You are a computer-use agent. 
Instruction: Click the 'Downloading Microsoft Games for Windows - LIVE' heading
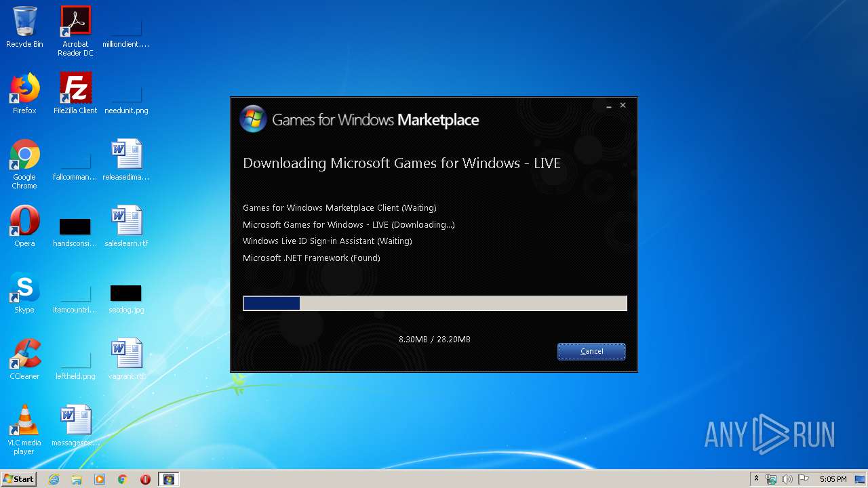tap(401, 163)
